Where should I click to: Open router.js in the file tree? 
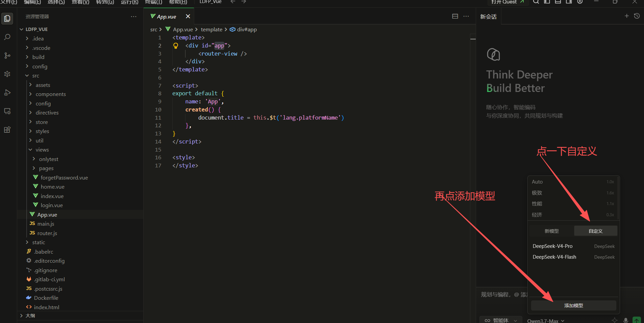(80, 233)
